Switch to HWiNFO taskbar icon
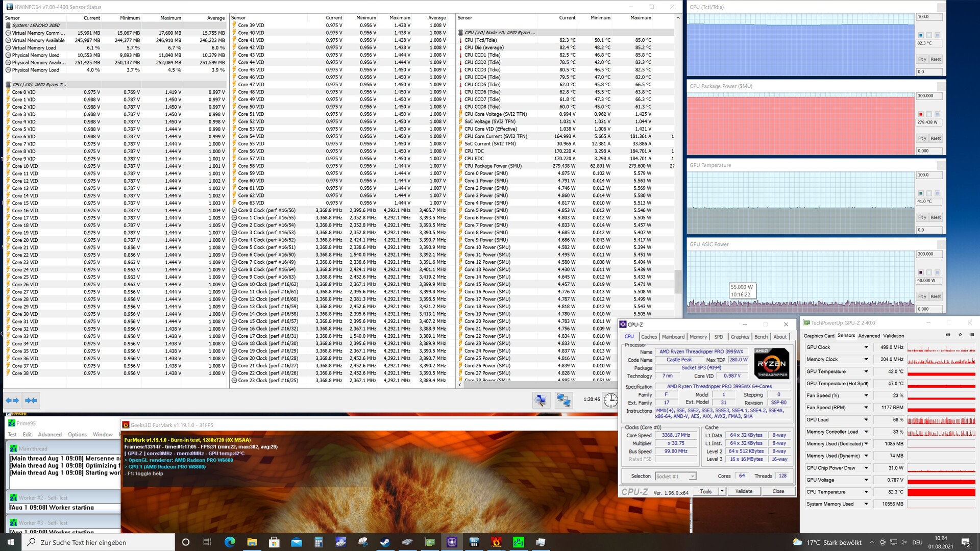Image resolution: width=980 pixels, height=551 pixels. pos(474,542)
